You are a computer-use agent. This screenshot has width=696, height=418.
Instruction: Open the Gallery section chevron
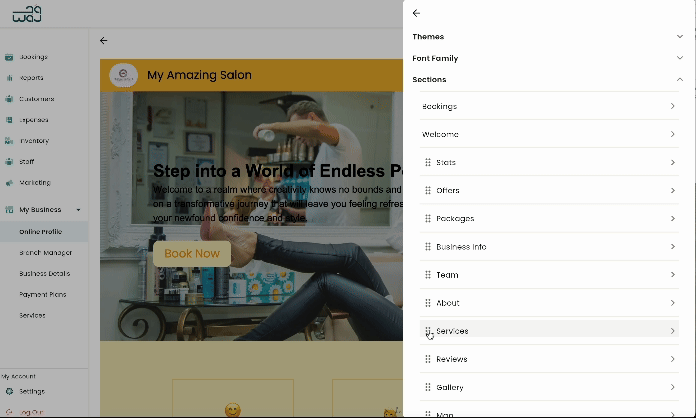(x=672, y=387)
